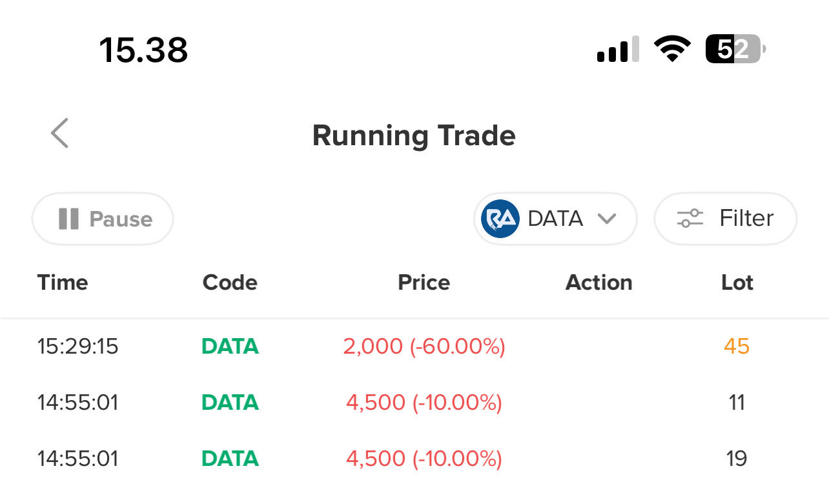Tap the Price column header
Screen dimensions: 829x504
(x=424, y=283)
